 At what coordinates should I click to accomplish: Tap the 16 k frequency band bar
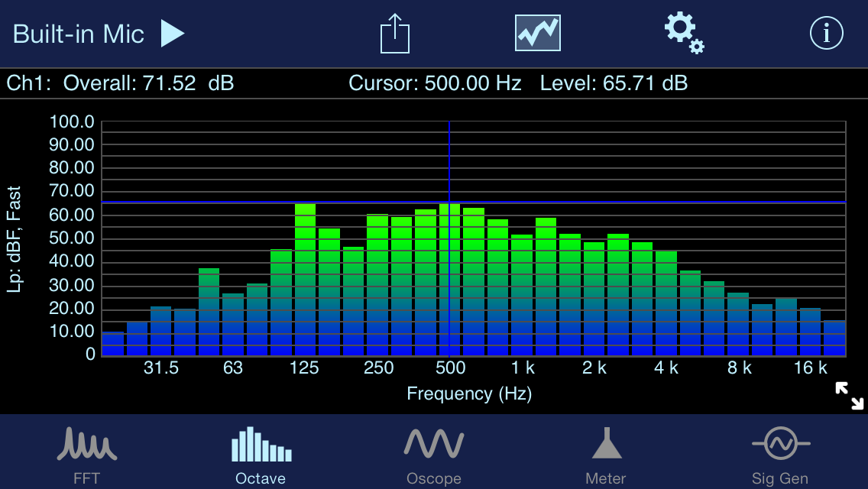[810, 332]
